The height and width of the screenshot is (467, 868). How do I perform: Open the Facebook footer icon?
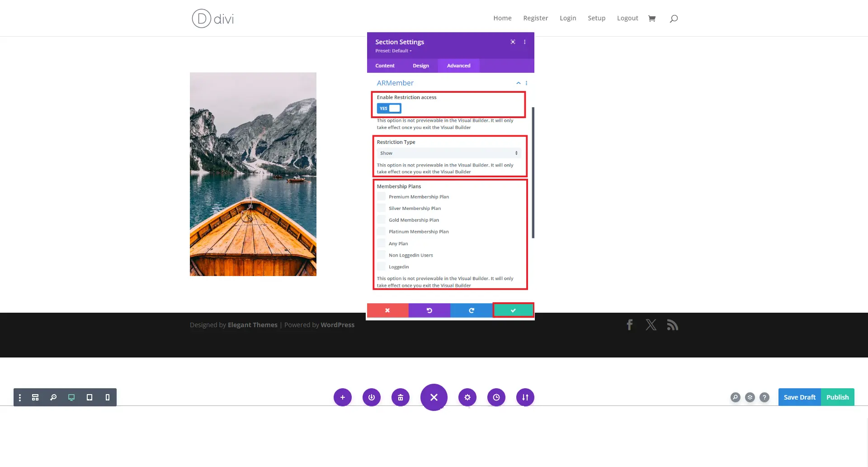pyautogui.click(x=629, y=325)
